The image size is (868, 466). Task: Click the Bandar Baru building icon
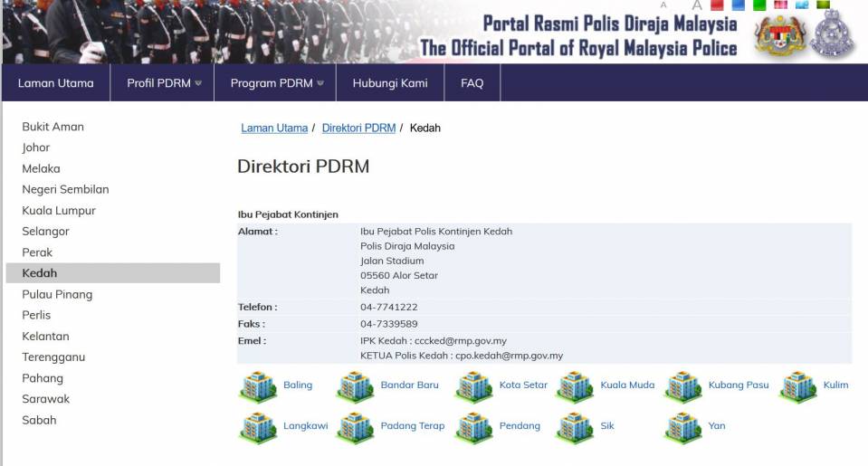click(x=355, y=386)
